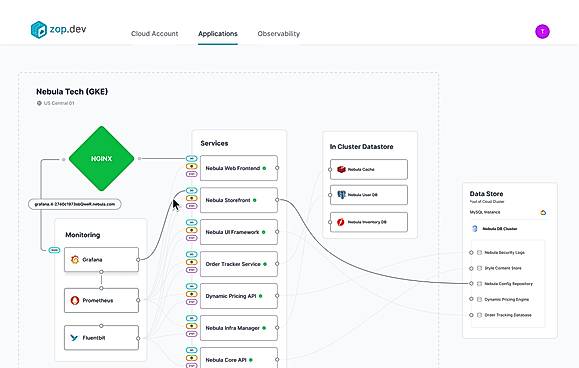The width and height of the screenshot is (579, 368).
Task: Switch to the Cloud Account tab
Action: (154, 34)
